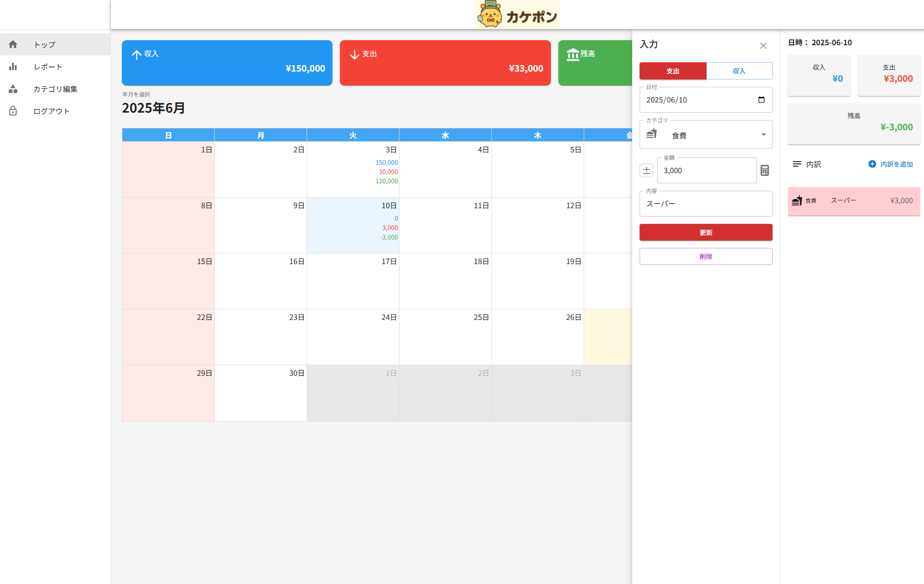Open the 2025年6月 year-month selector

[x=153, y=108]
